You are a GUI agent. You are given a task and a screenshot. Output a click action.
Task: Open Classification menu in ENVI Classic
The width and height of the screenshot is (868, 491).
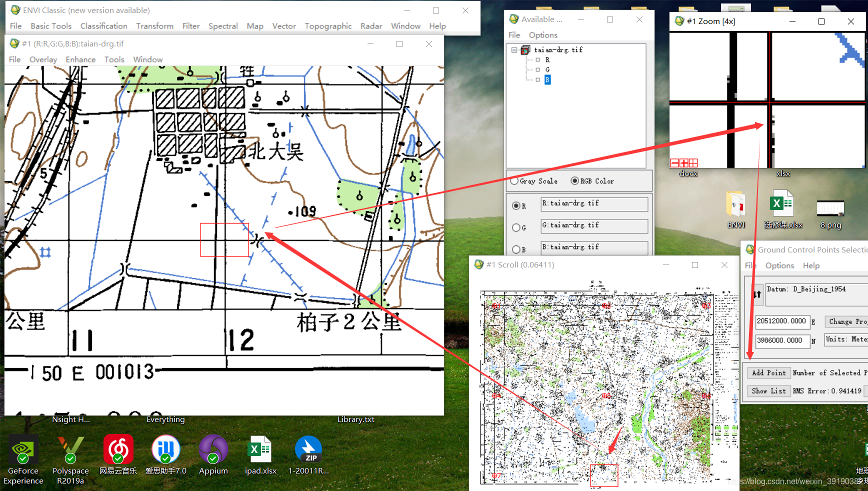(103, 26)
